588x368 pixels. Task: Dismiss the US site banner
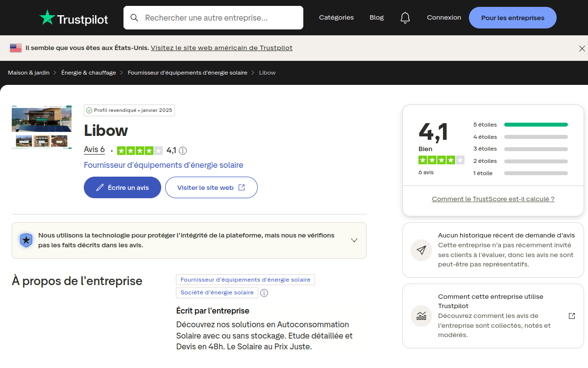pyautogui.click(x=582, y=49)
